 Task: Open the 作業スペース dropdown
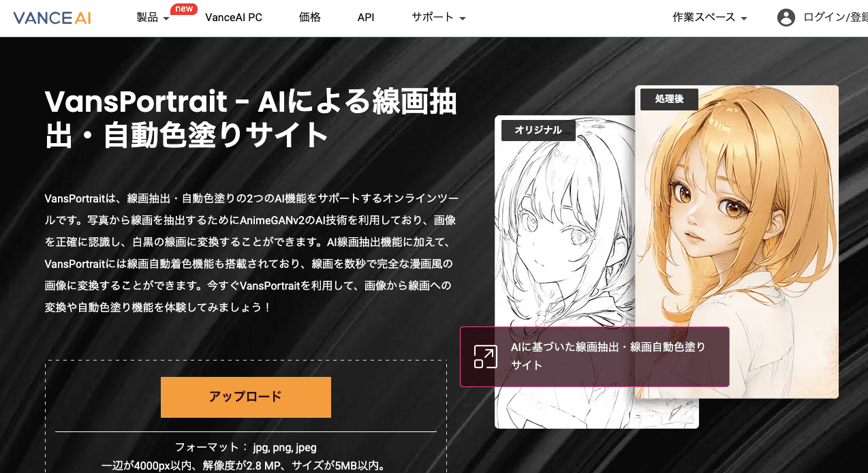pyautogui.click(x=704, y=18)
